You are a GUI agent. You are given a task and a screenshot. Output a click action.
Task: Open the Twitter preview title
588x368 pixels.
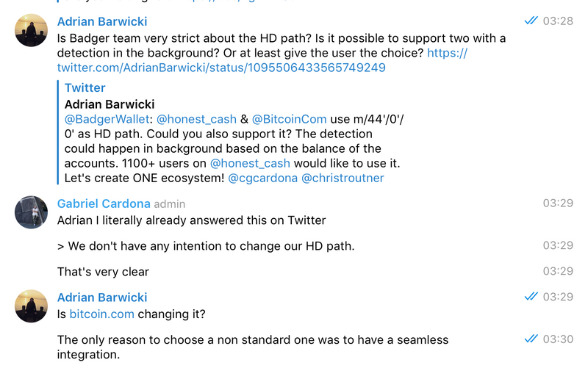(x=85, y=87)
